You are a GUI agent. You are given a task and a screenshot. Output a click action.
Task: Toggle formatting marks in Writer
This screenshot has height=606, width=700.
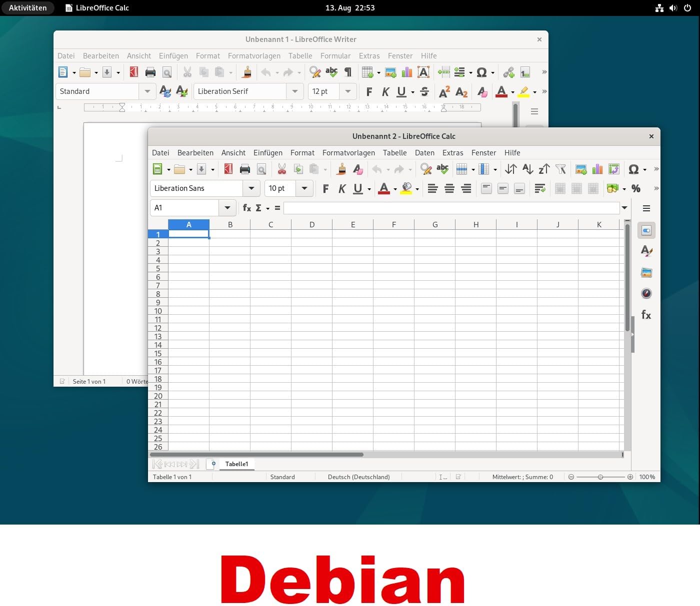pos(348,72)
